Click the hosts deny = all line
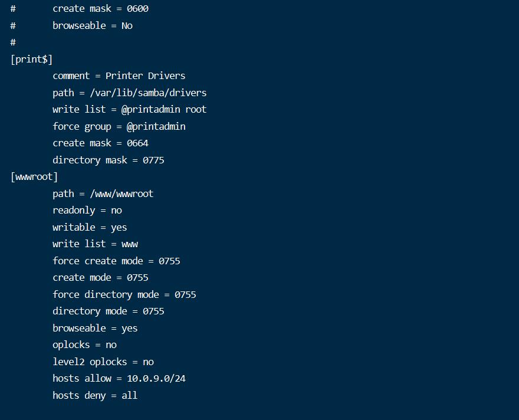Viewport: 519px width, 420px height. coord(95,395)
